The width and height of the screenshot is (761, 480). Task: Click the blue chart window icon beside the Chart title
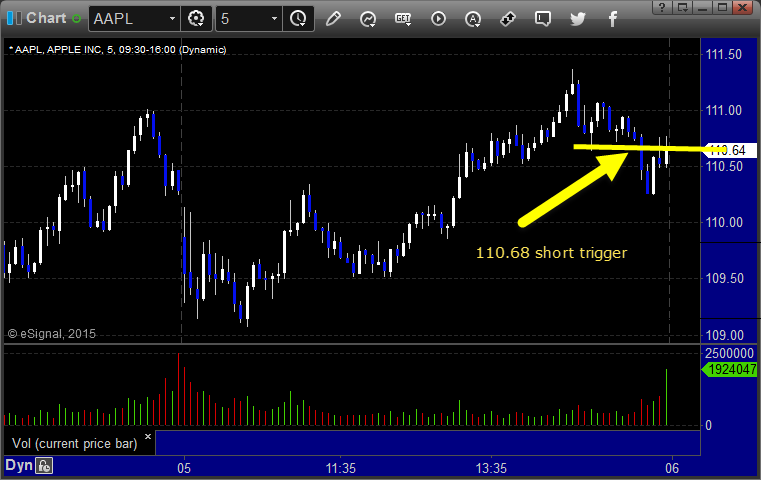click(x=15, y=18)
